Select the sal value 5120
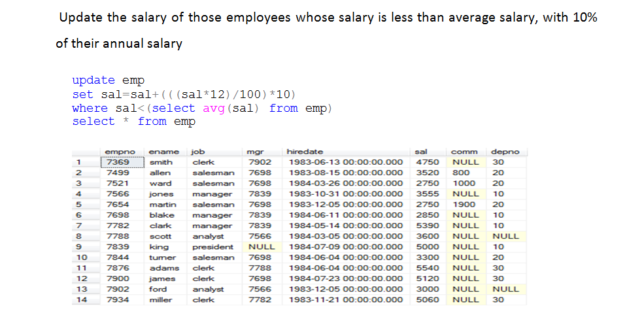Image resolution: width=644 pixels, height=321 pixels. click(x=428, y=279)
